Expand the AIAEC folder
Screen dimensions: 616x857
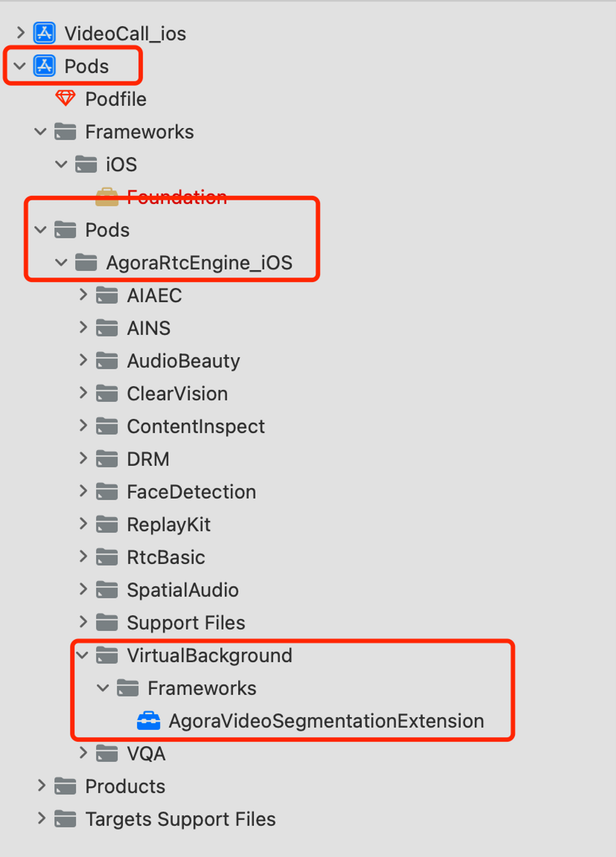click(83, 295)
